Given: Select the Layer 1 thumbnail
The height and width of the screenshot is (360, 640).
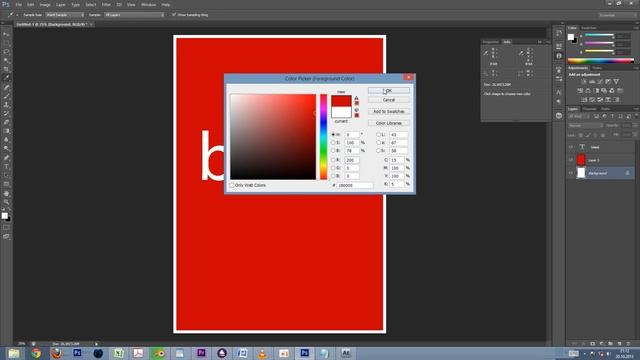Looking at the screenshot, I should point(581,160).
